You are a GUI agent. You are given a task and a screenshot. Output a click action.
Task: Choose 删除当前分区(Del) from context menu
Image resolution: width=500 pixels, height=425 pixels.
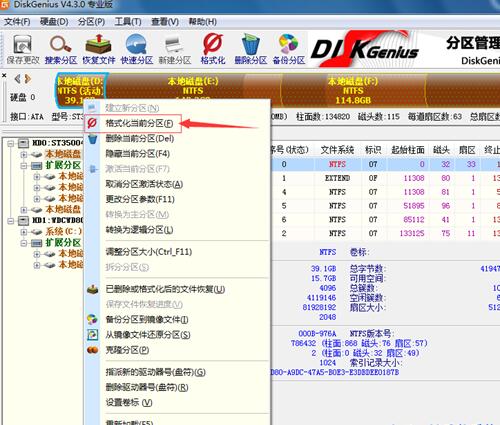click(x=140, y=138)
